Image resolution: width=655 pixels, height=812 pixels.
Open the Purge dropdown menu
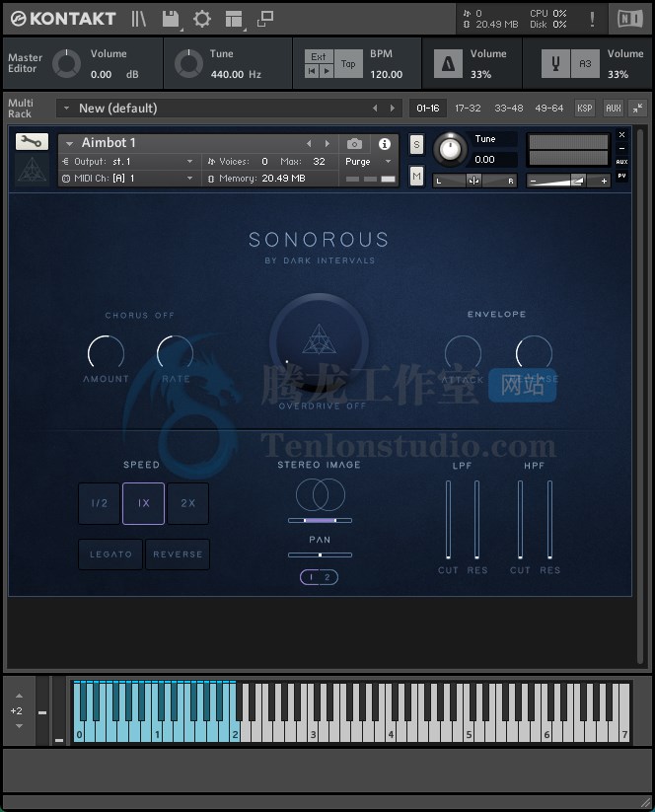(368, 162)
